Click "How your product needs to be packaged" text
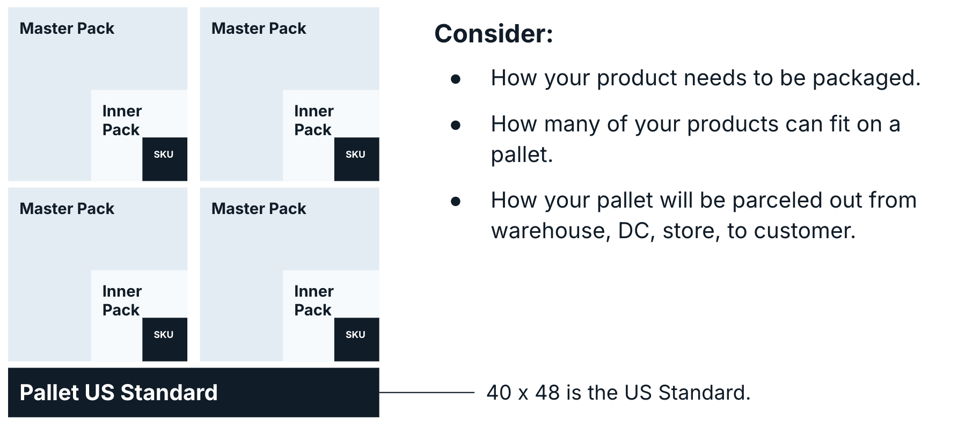980x427 pixels. tap(705, 78)
